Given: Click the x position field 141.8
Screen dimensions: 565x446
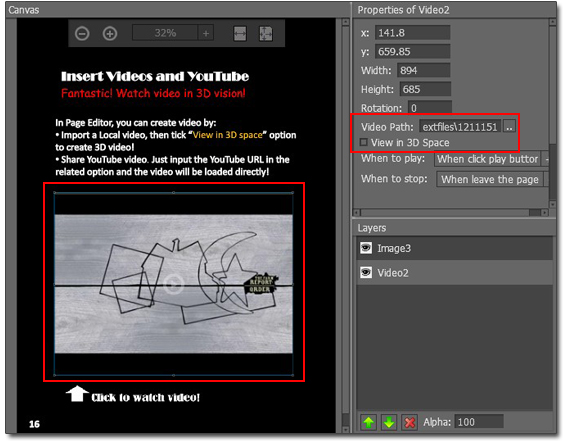Looking at the screenshot, I should pyautogui.click(x=412, y=33).
